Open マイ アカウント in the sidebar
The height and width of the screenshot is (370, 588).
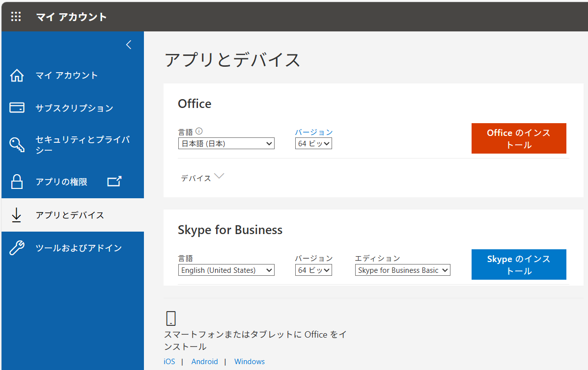73,75
